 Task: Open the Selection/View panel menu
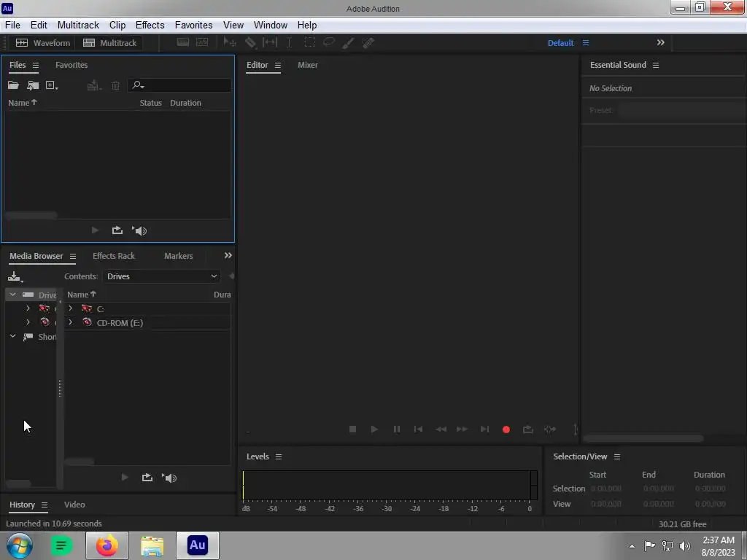click(x=617, y=456)
